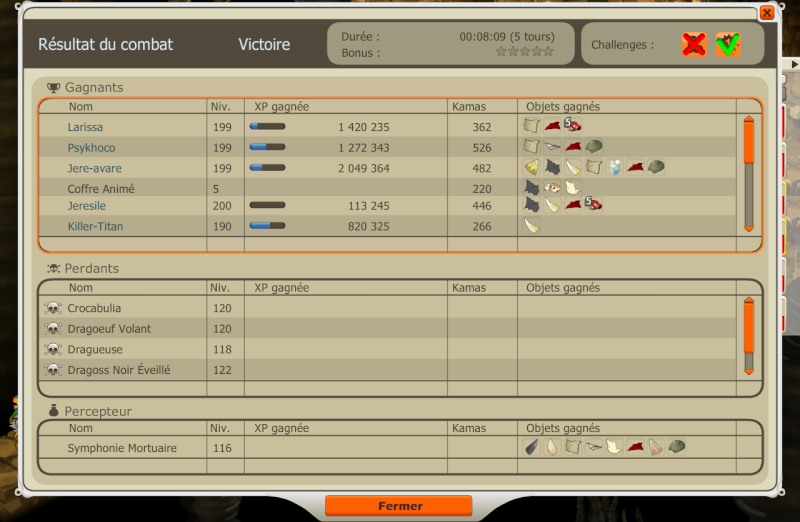Screen dimensions: 800x522
Task: Select player name Larissa
Action: coord(85,127)
